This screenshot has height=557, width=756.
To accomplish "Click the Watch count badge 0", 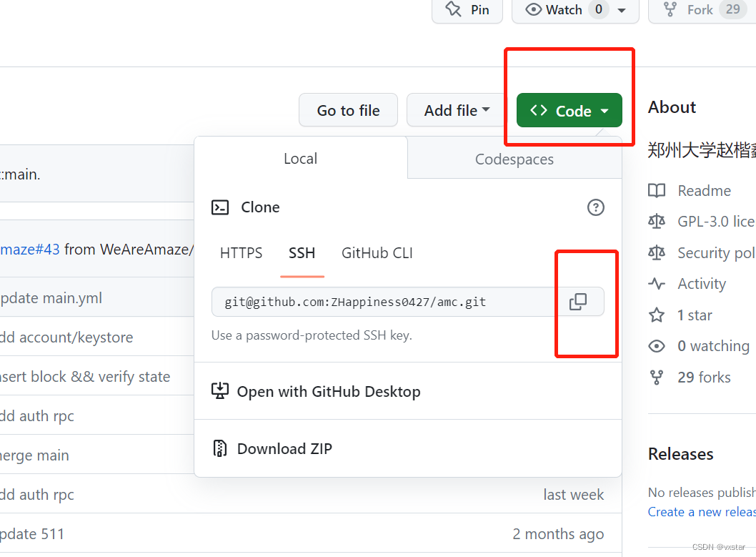I will click(598, 9).
